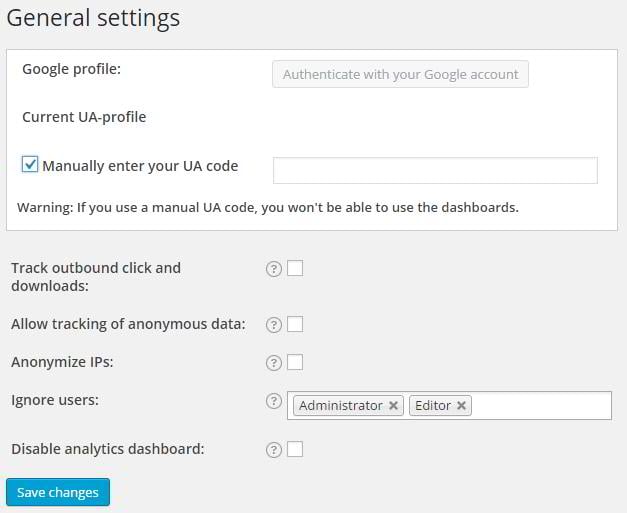Open the Ignore users role selector
Viewport: 627px width, 513px height.
click(540, 405)
